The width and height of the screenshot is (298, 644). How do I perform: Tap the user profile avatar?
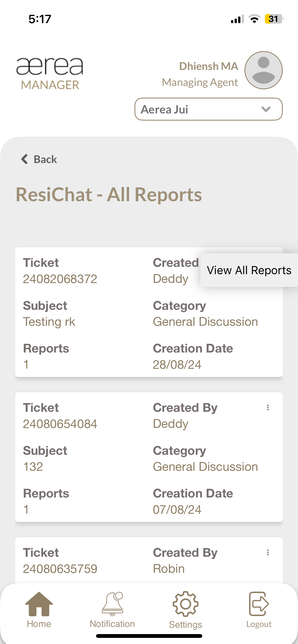click(x=263, y=70)
